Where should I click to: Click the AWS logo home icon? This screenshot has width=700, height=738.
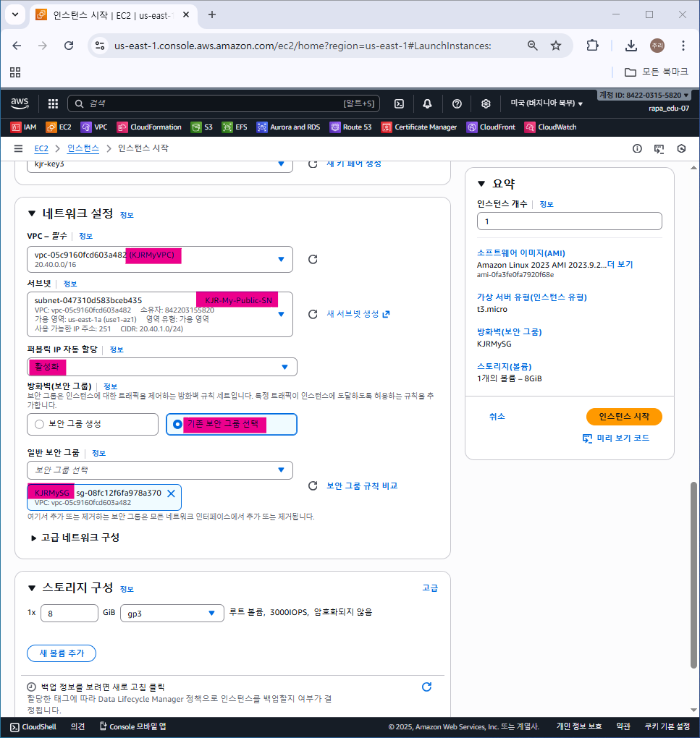point(20,103)
